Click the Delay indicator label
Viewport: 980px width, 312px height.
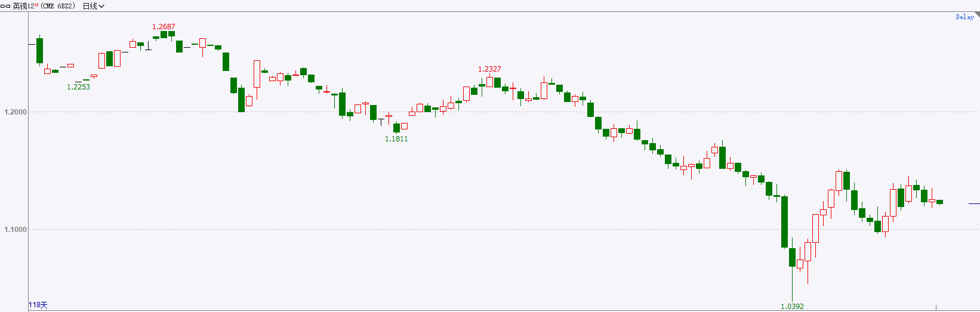click(x=964, y=17)
